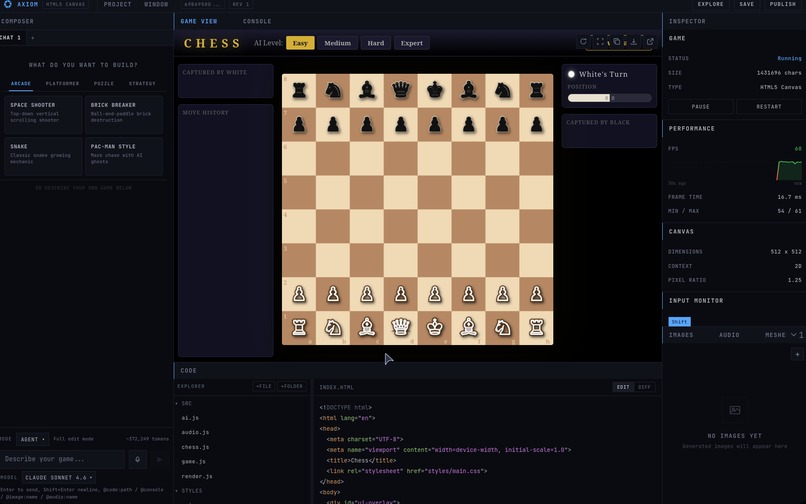Set AI level to Medium
Screen dimensions: 806x504
click(x=337, y=43)
